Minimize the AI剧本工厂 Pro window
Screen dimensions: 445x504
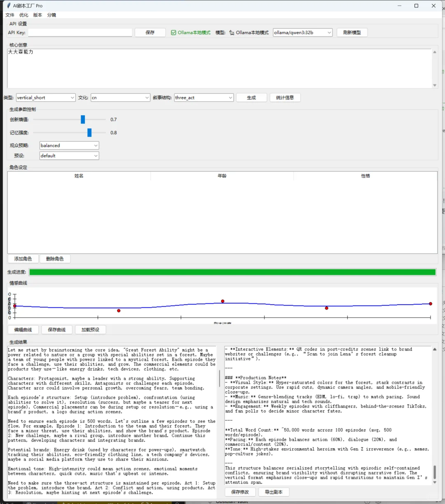point(399,6)
